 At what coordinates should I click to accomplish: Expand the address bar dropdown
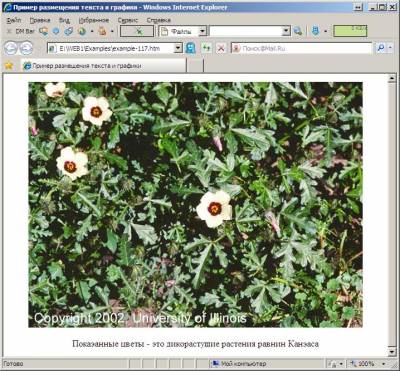(x=178, y=48)
